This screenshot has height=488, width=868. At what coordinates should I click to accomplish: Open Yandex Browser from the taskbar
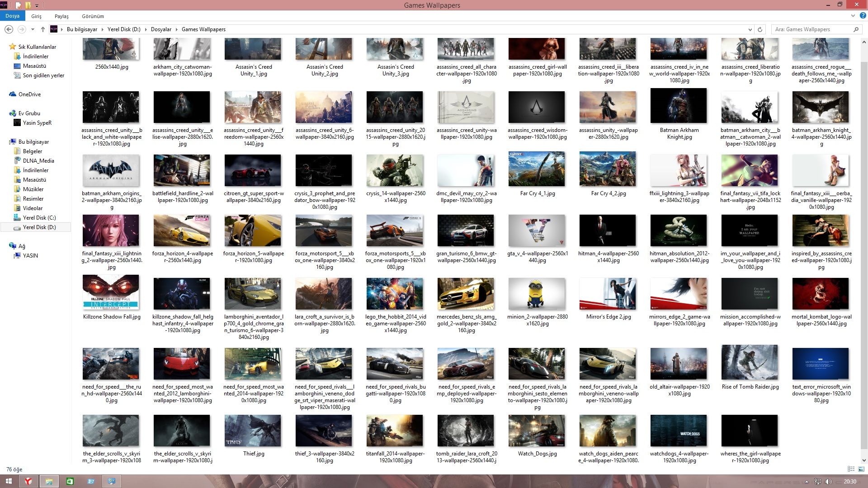(28, 480)
